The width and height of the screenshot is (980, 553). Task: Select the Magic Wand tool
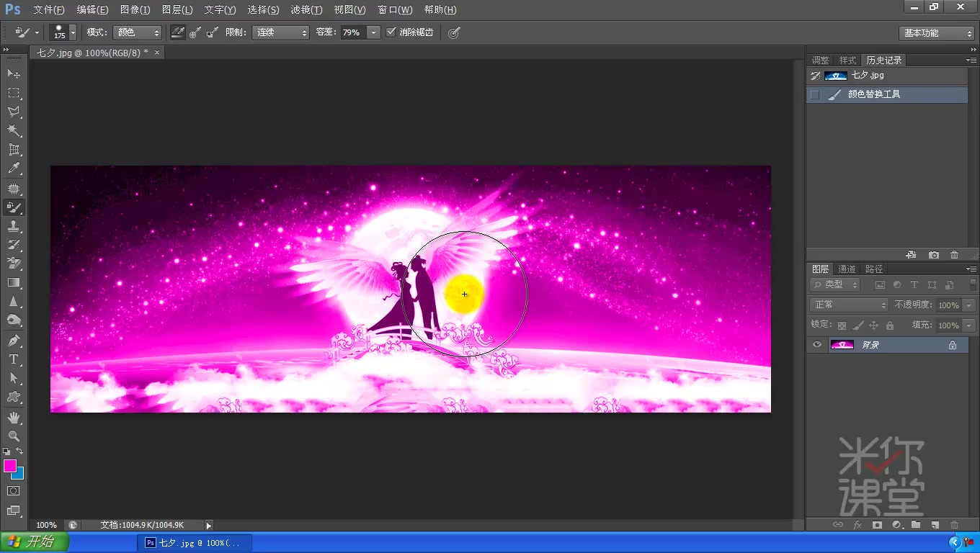pos(14,130)
